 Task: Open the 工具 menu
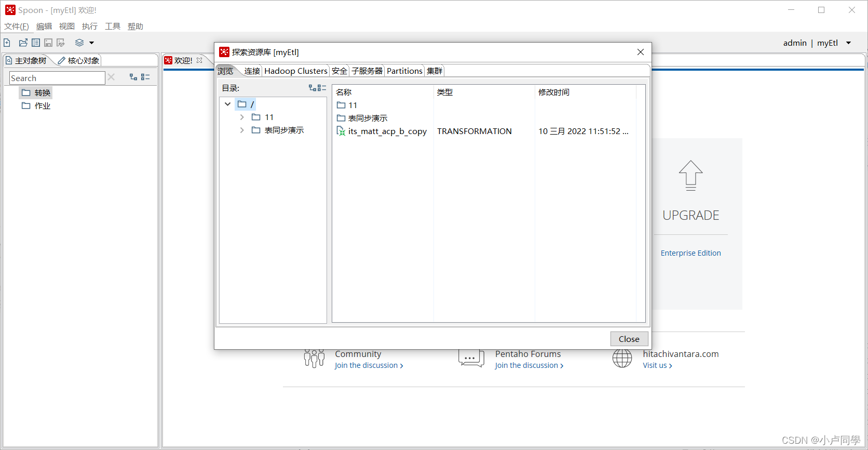click(x=113, y=26)
